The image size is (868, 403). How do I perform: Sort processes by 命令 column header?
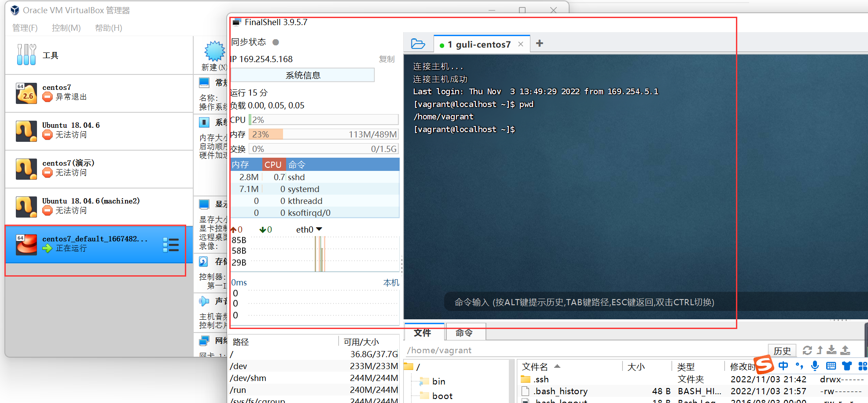click(342, 164)
